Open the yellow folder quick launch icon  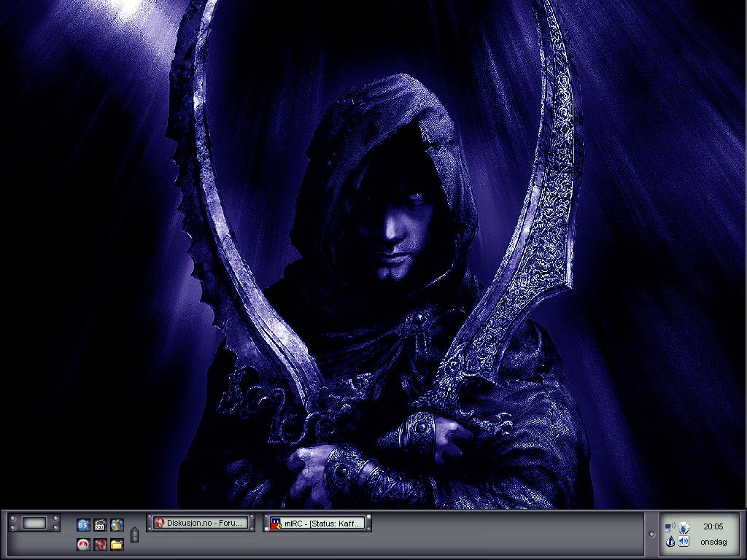[117, 544]
